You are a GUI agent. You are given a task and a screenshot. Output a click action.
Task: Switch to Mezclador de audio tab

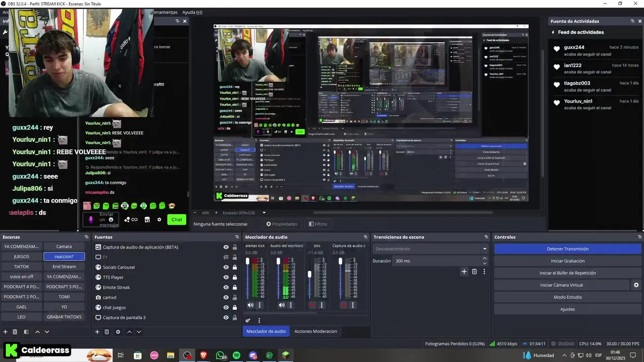266,331
